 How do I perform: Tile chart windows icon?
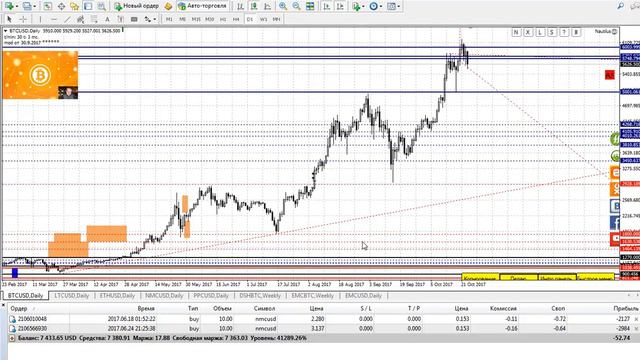click(310, 6)
